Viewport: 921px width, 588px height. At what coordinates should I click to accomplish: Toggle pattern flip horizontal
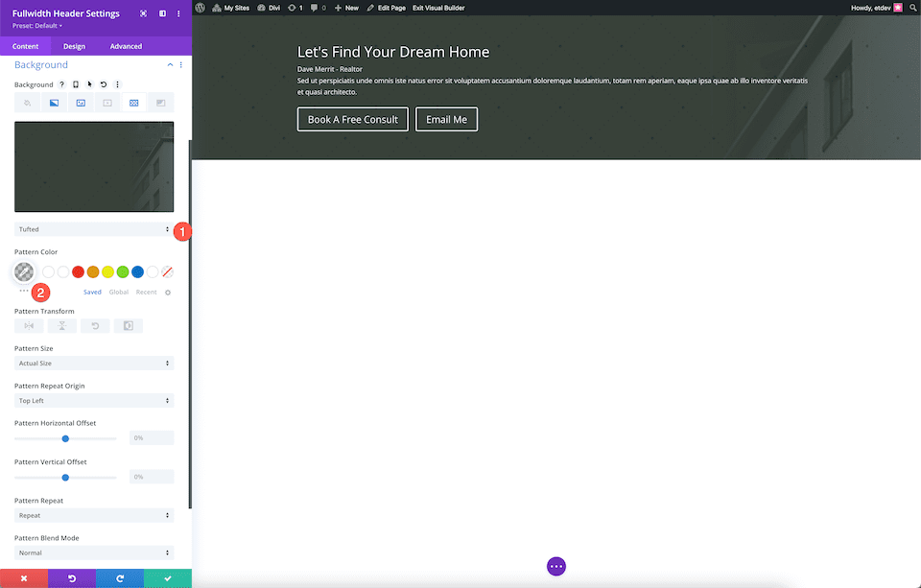pos(29,326)
